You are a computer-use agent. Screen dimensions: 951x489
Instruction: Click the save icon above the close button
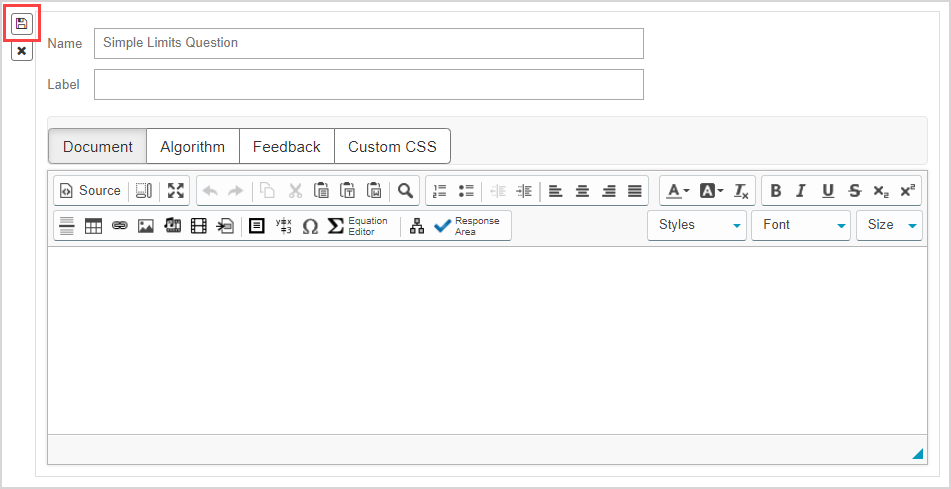coord(22,23)
